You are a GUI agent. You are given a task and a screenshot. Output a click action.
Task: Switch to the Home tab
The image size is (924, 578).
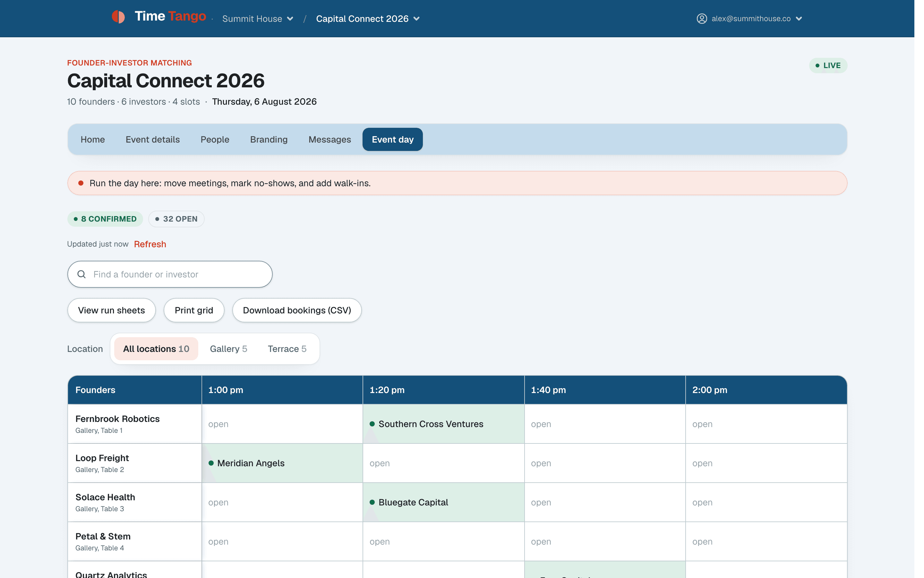(x=93, y=140)
